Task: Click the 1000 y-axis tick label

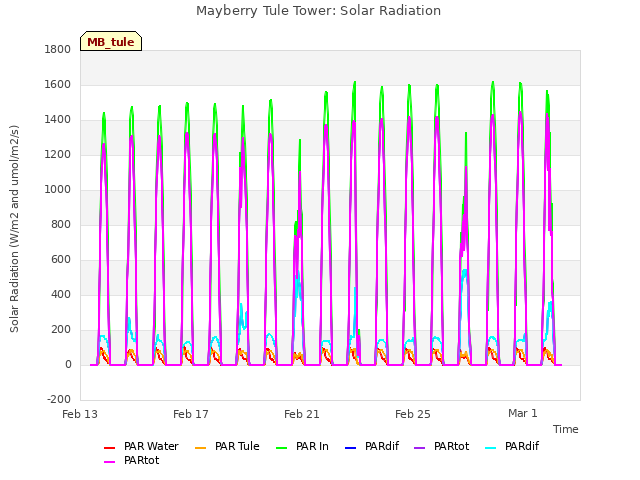Action: point(58,189)
